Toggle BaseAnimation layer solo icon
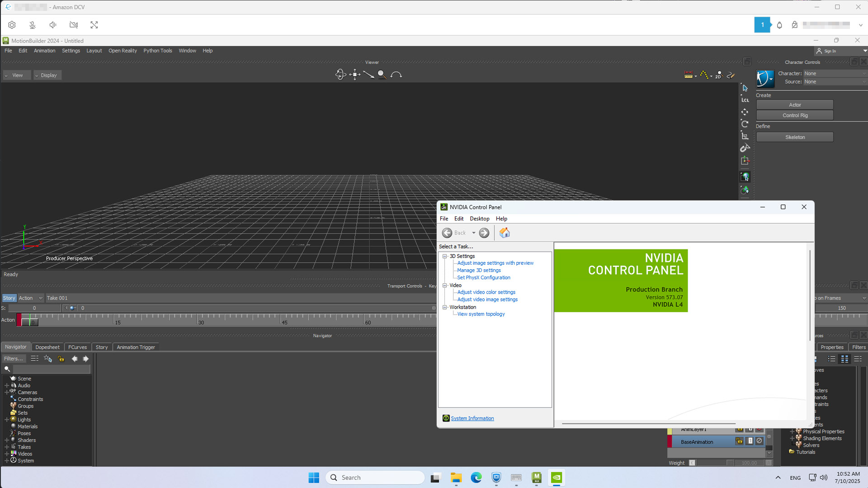Screen dimensions: 868x488 750,441
